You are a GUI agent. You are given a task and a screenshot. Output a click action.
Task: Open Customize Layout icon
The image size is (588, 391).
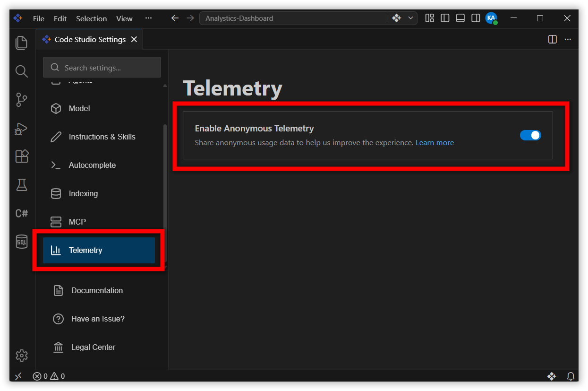(x=429, y=18)
